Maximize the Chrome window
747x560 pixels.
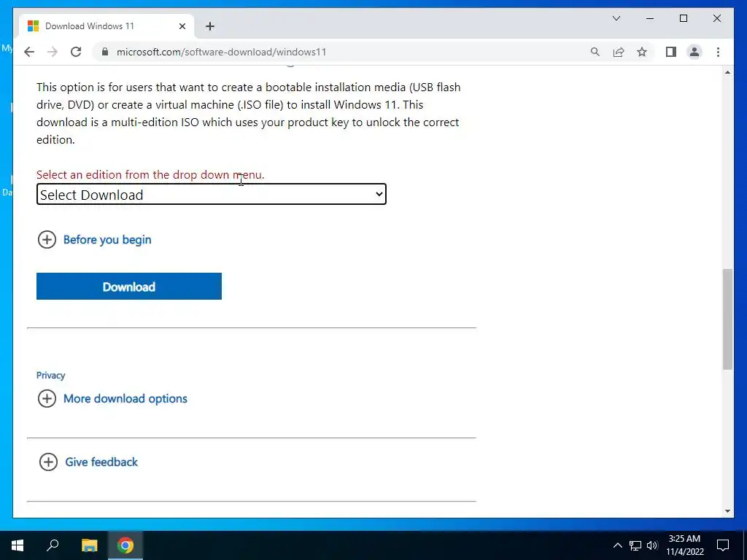[683, 18]
